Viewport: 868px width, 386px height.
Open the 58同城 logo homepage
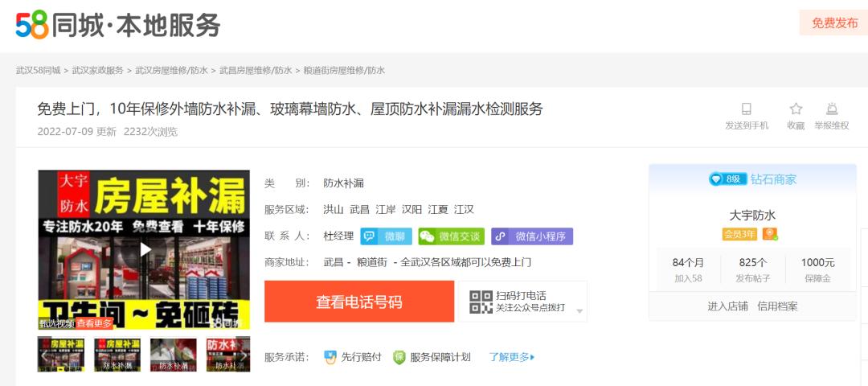(x=118, y=24)
